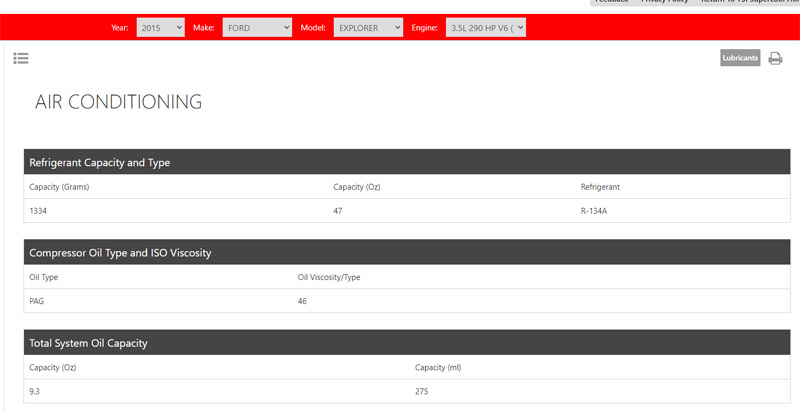Click the AIR CONDITIONING page heading

(x=118, y=102)
